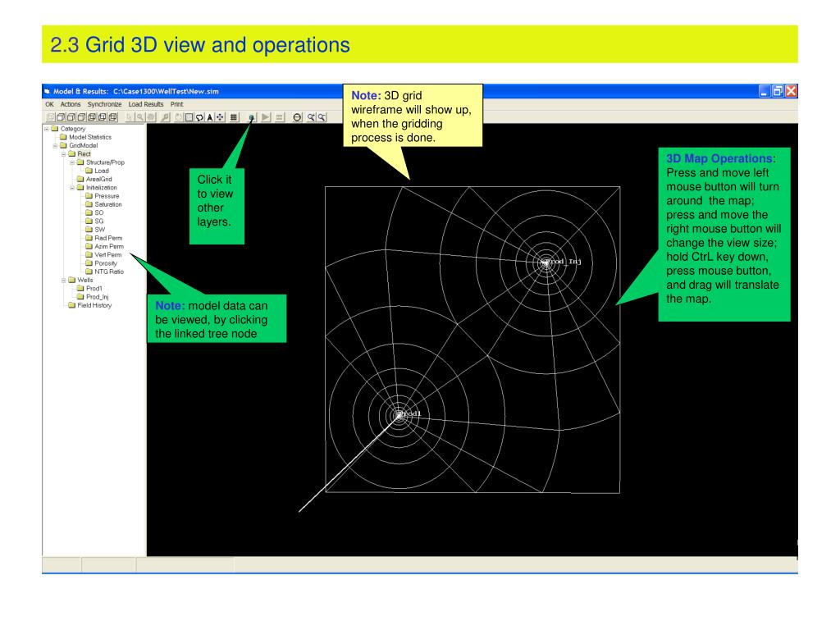Select the lasso selection tool icon
This screenshot has height=630, width=840.
[199, 117]
